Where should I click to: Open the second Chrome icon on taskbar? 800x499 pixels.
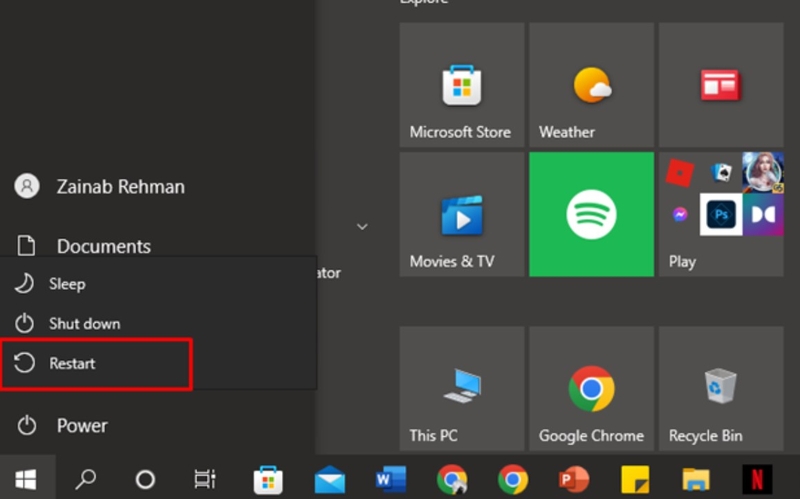[513, 479]
